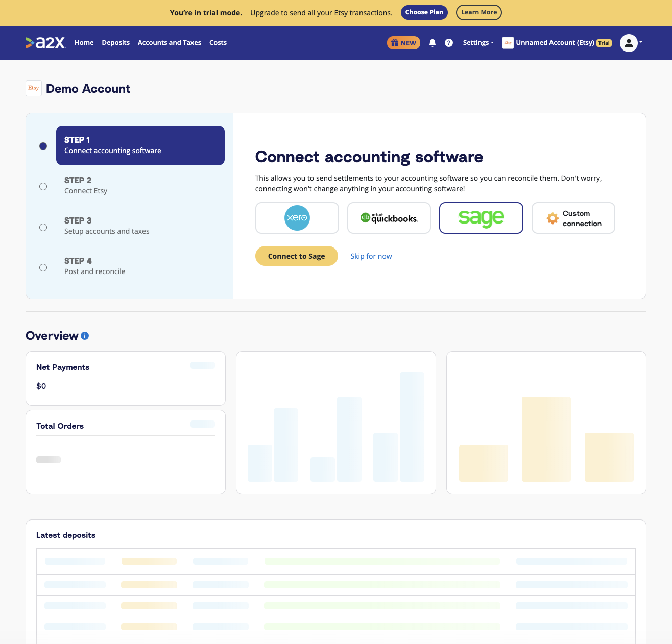This screenshot has height=644, width=672.
Task: Click the Learn More button
Action: tap(479, 12)
